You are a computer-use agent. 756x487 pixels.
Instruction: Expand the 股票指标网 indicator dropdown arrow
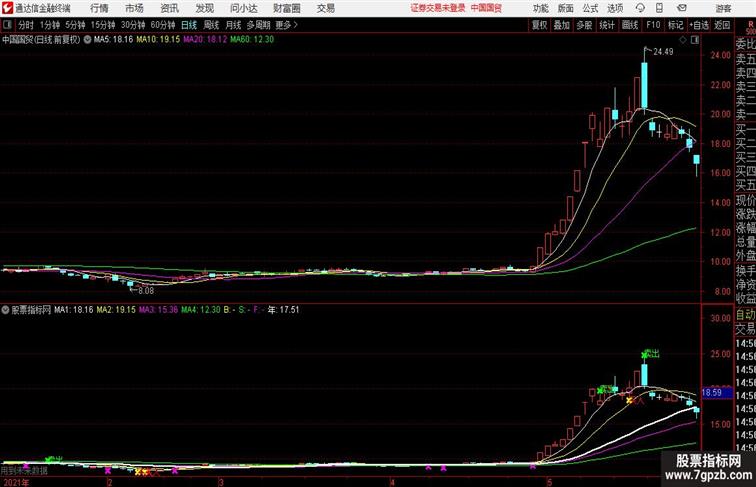(x=5, y=310)
